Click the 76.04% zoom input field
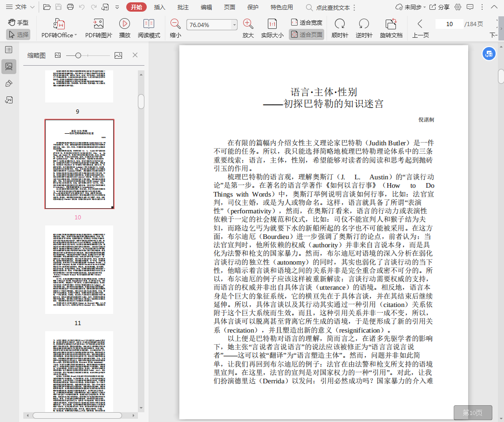Viewport: 504px width, 422px height. [209, 25]
